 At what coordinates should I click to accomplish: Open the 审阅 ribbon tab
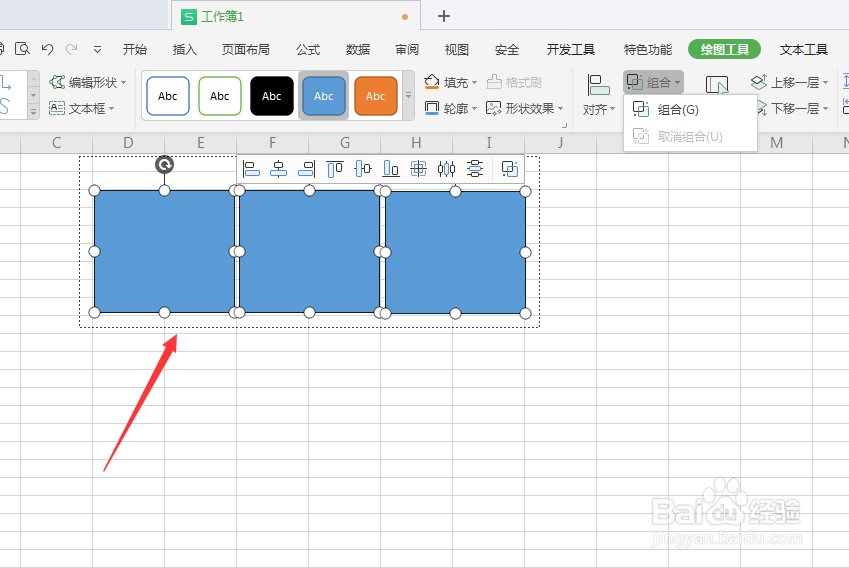[x=407, y=49]
